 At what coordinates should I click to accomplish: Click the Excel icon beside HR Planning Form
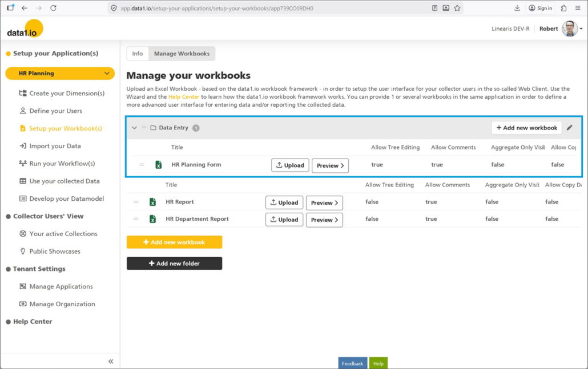(159, 165)
